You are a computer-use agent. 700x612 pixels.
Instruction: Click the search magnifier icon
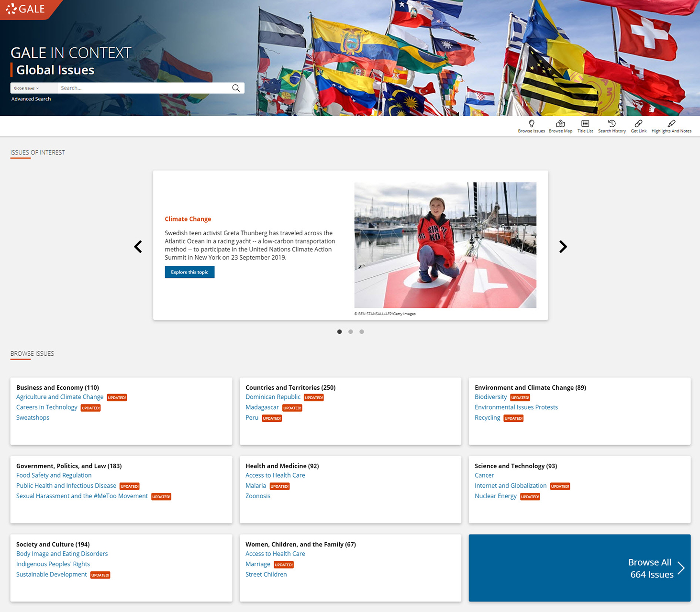(236, 88)
